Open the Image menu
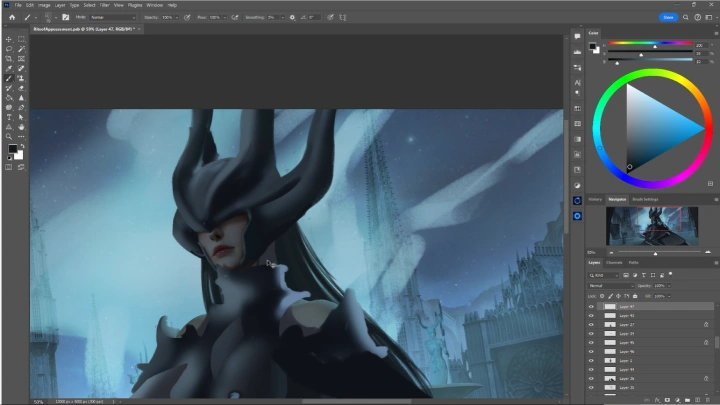Screen dimensions: 720x405 coord(44,5)
